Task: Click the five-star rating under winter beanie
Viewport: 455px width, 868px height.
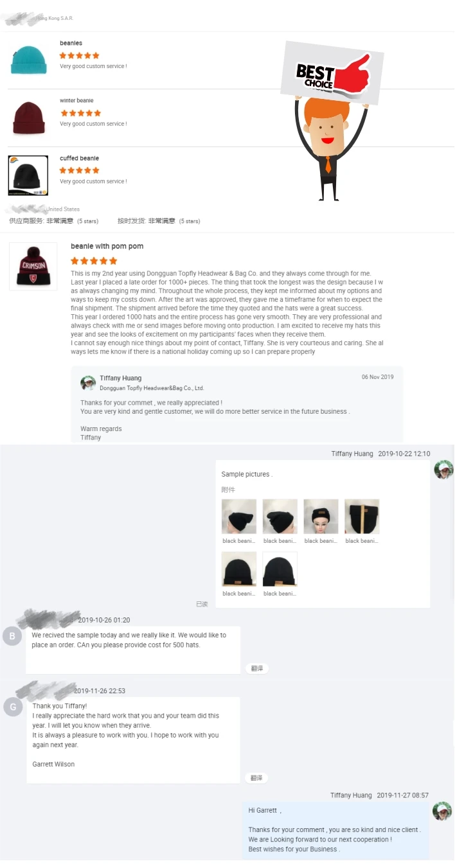Action: pos(80,113)
